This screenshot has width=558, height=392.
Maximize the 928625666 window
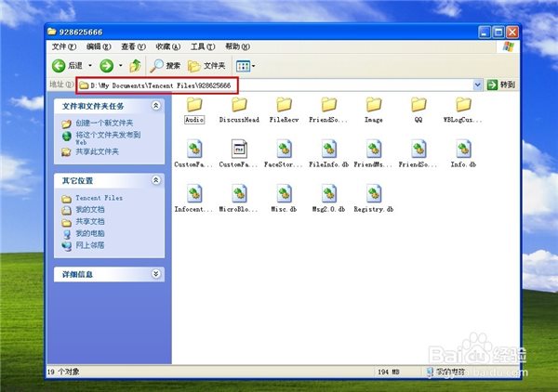(498, 33)
